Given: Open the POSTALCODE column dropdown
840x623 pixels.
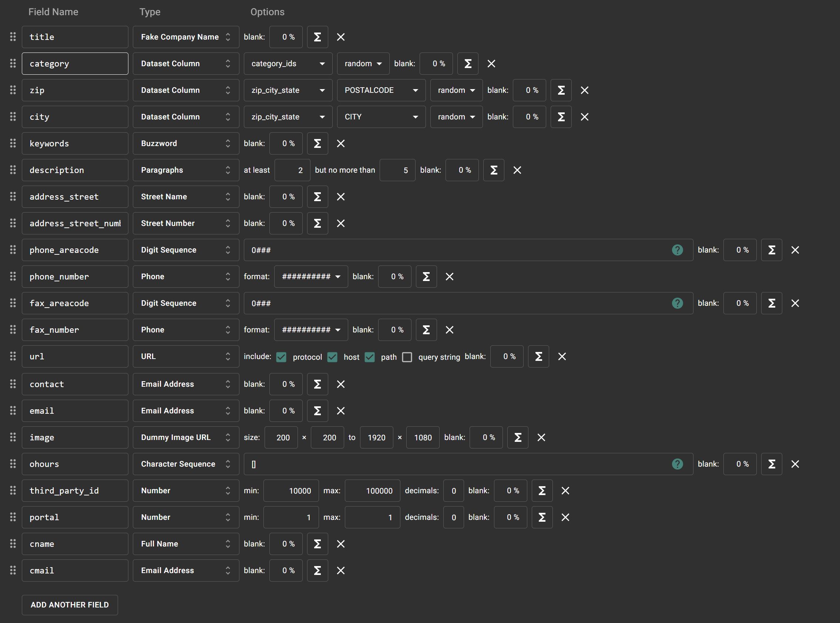Looking at the screenshot, I should (x=381, y=91).
